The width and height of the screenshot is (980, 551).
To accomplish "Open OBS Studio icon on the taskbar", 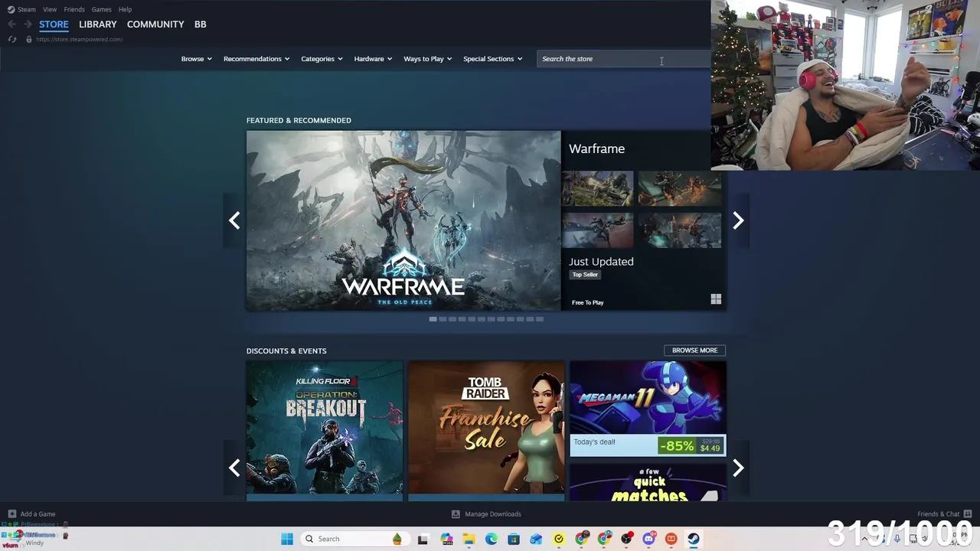I will pos(626,539).
